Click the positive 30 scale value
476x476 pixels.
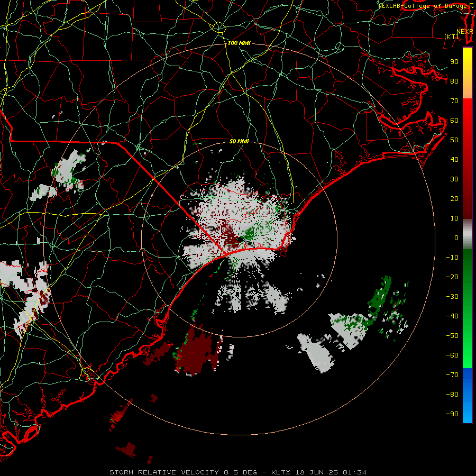[454, 179]
